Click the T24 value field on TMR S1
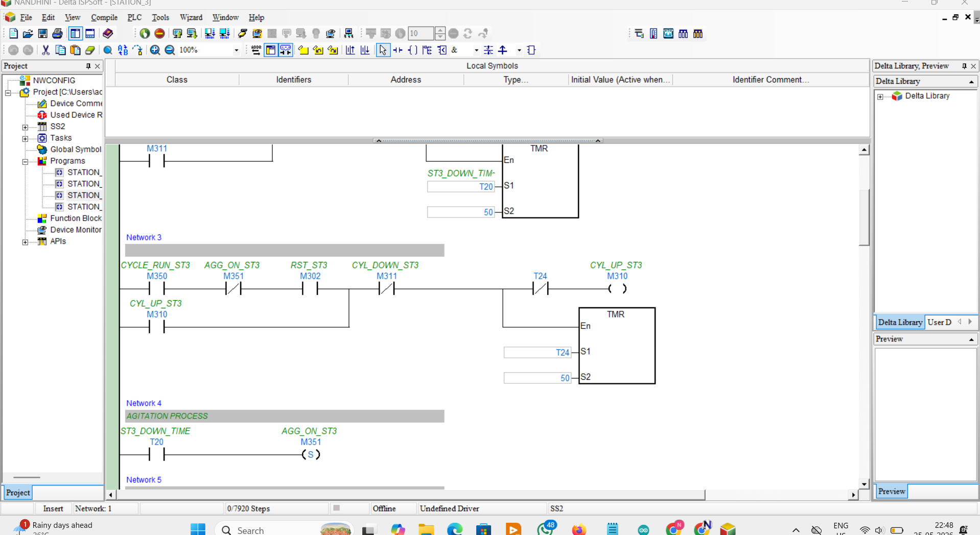 click(537, 352)
